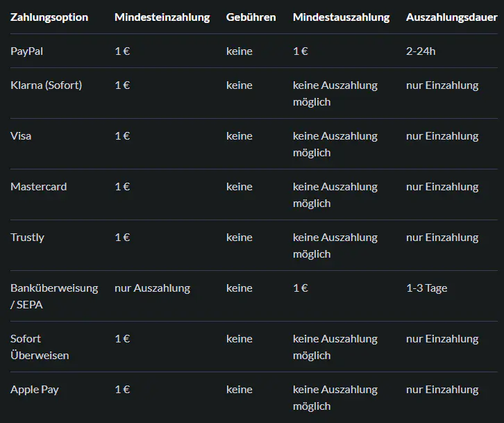Select the 1-3 Tage payout duration
The image size is (504, 423).
pos(426,288)
